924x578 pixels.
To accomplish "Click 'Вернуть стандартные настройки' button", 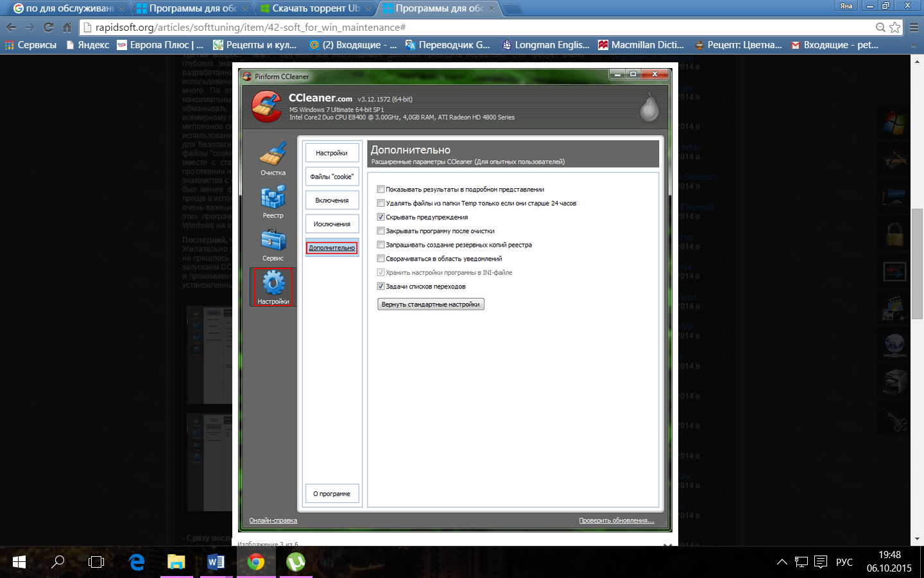I will (431, 304).
